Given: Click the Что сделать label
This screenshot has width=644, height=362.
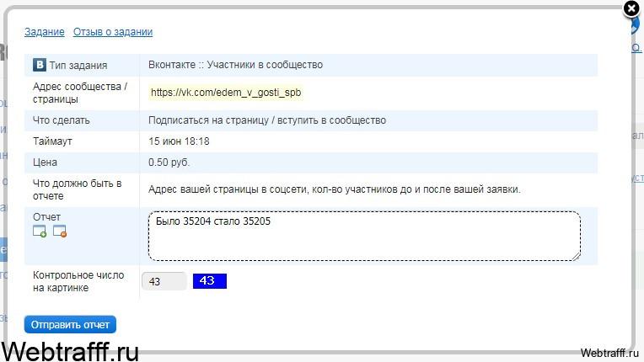Looking at the screenshot, I should [62, 120].
